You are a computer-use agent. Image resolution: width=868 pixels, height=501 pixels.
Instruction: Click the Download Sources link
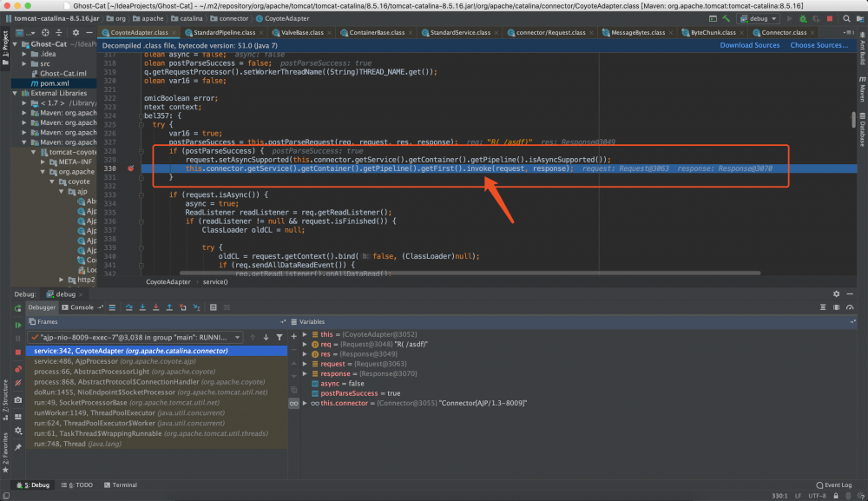click(x=749, y=45)
